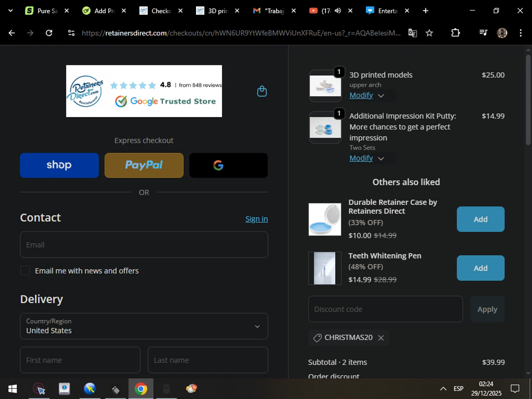Mute the YouTube tab audio icon

338,11
